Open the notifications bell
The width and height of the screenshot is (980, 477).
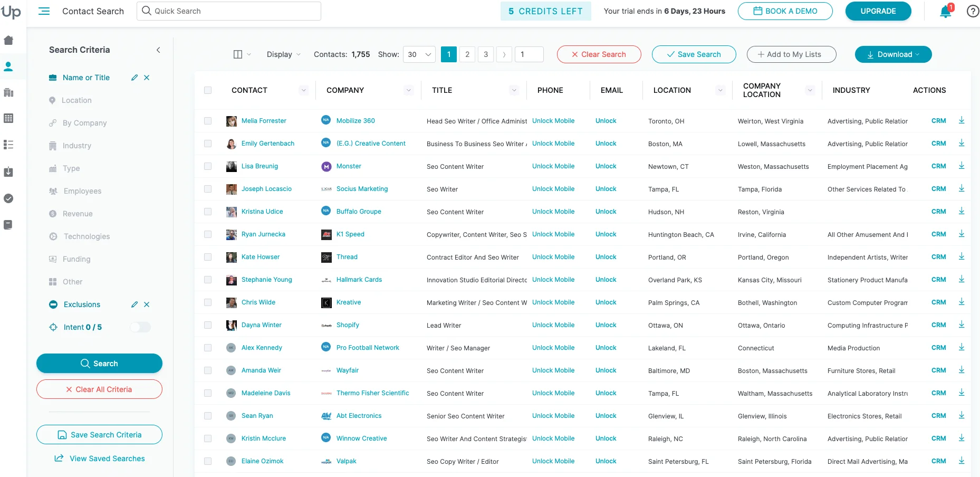[946, 12]
